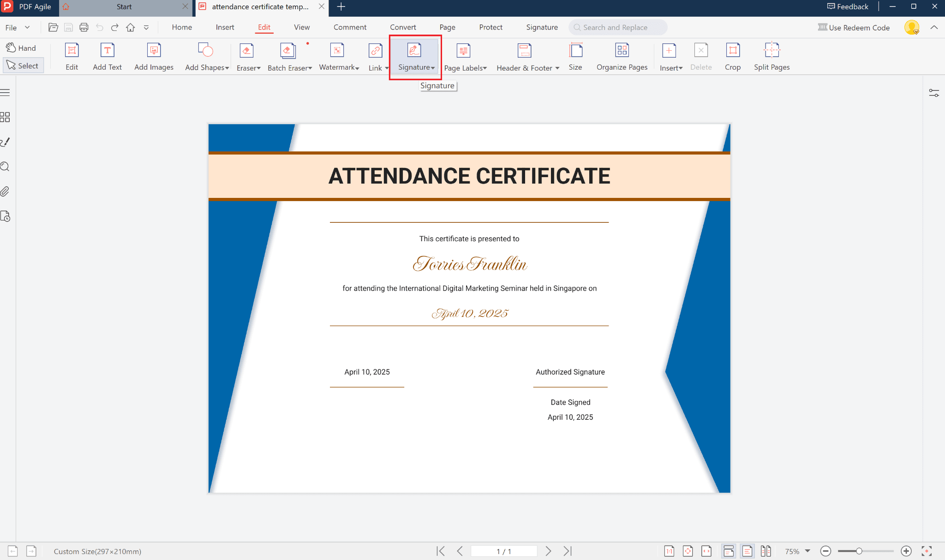Image resolution: width=945 pixels, height=560 pixels.
Task: Open the thumbnails grid sidebar panel
Action: 5,117
